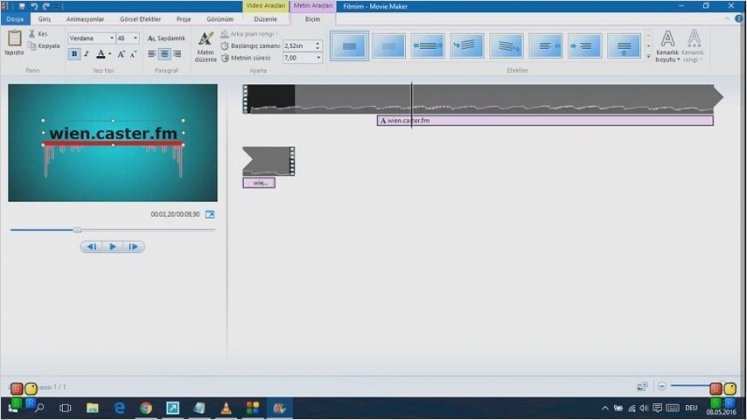Redo action in the title bar

[x=46, y=6]
